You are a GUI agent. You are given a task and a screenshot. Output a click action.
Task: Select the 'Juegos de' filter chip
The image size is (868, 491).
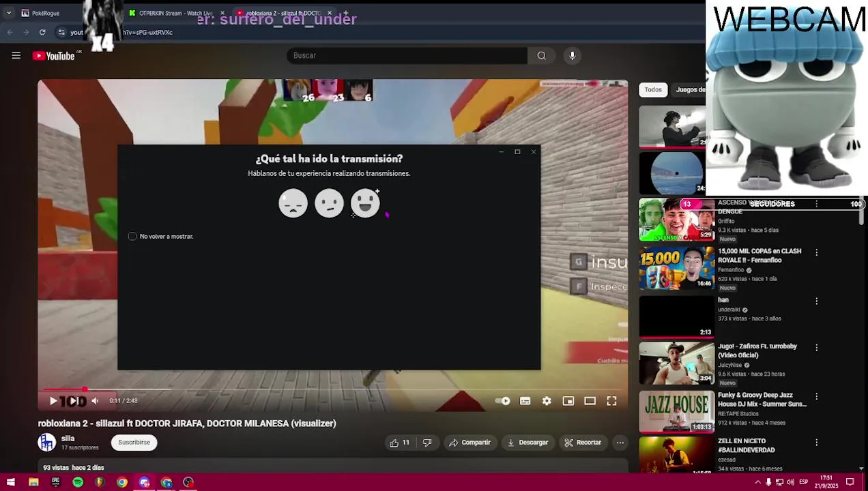tap(688, 89)
